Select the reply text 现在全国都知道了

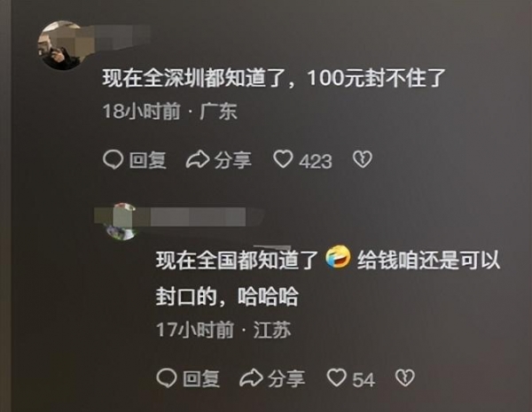[237, 260]
